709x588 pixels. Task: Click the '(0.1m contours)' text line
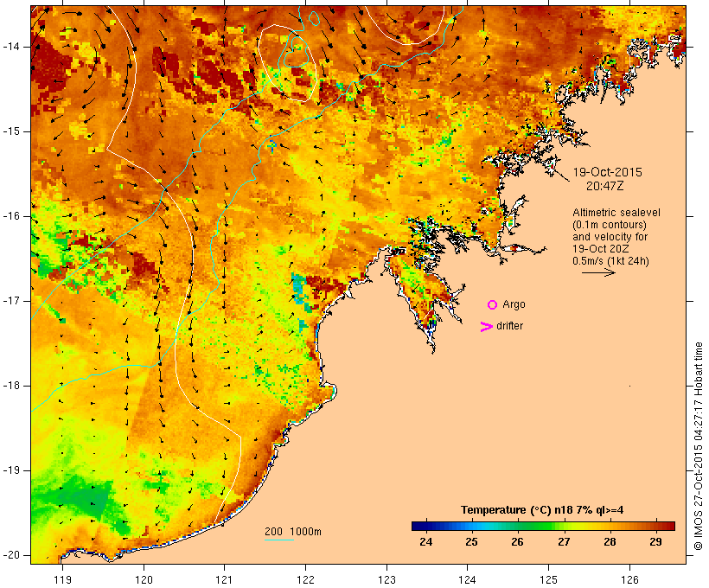[609, 225]
